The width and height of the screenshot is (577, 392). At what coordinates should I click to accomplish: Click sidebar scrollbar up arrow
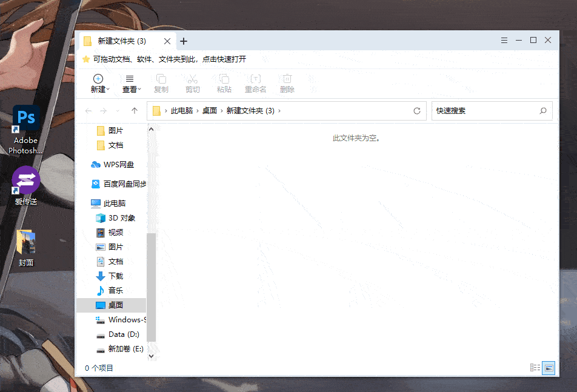pyautogui.click(x=151, y=129)
